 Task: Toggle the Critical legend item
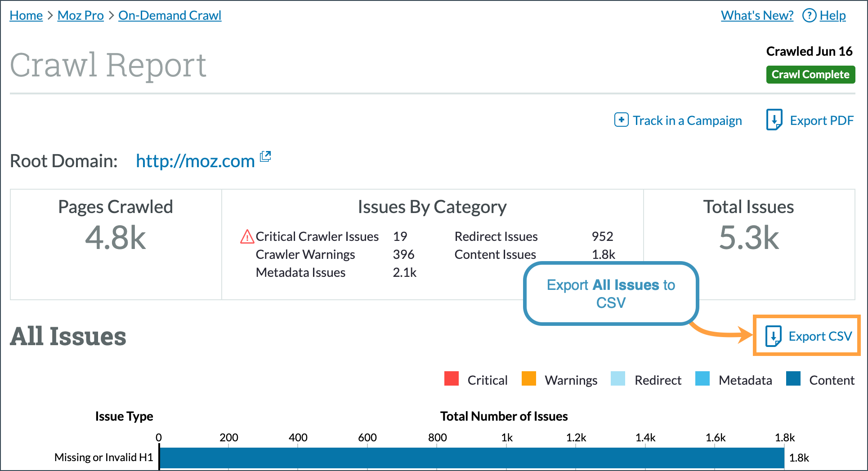point(452,379)
